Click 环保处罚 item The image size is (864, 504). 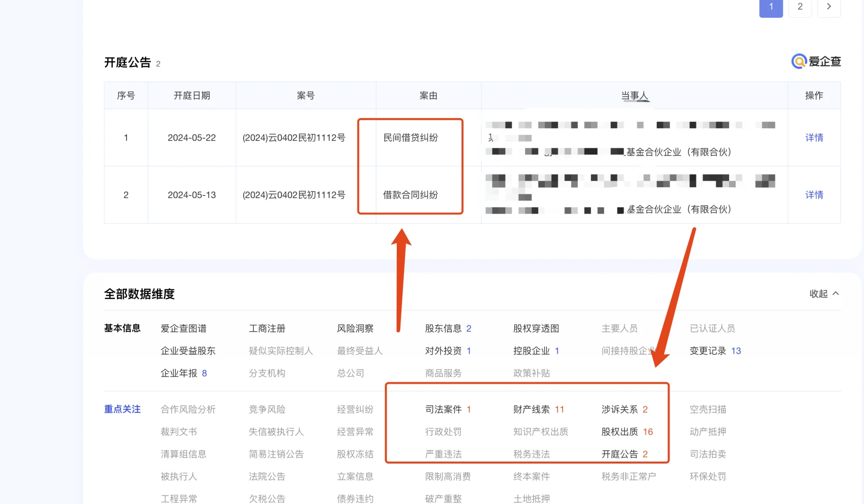(708, 476)
